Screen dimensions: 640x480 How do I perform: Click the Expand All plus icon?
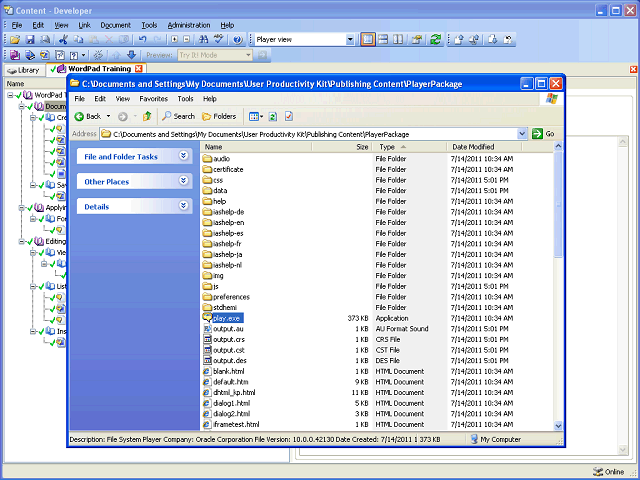tap(175, 40)
